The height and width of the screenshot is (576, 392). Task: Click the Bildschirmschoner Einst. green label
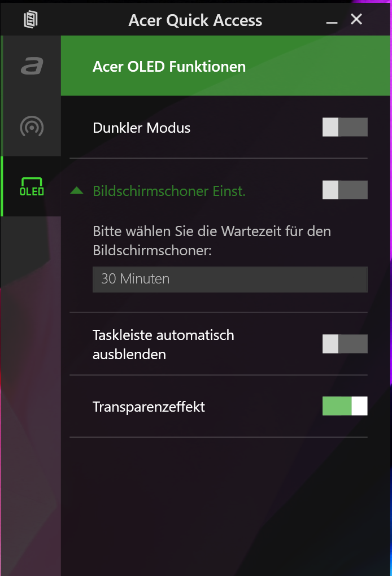[x=169, y=191]
